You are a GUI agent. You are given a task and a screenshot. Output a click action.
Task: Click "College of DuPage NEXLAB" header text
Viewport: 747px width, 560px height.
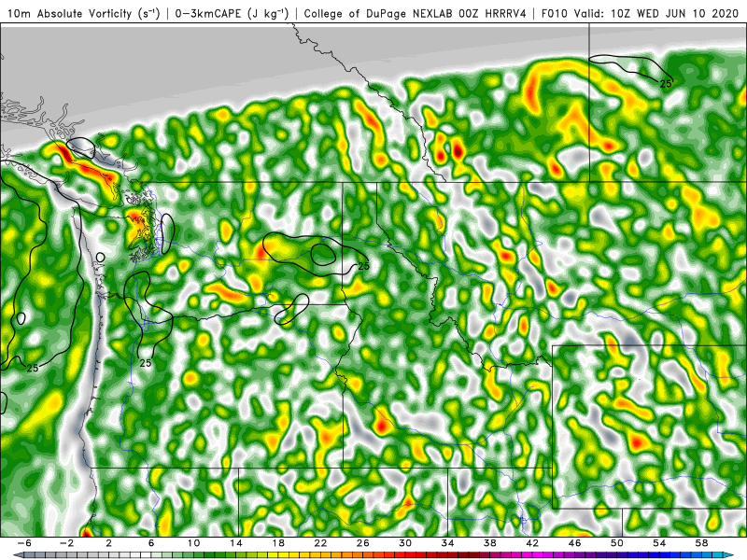tap(380, 14)
